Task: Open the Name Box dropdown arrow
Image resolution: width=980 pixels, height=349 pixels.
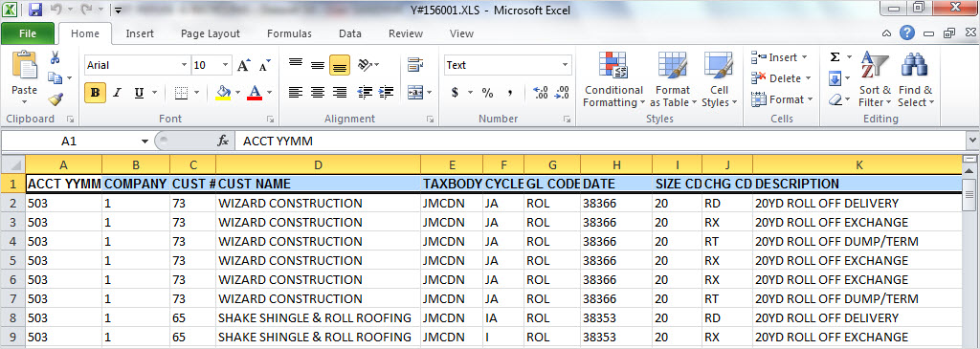Action: click(x=145, y=142)
